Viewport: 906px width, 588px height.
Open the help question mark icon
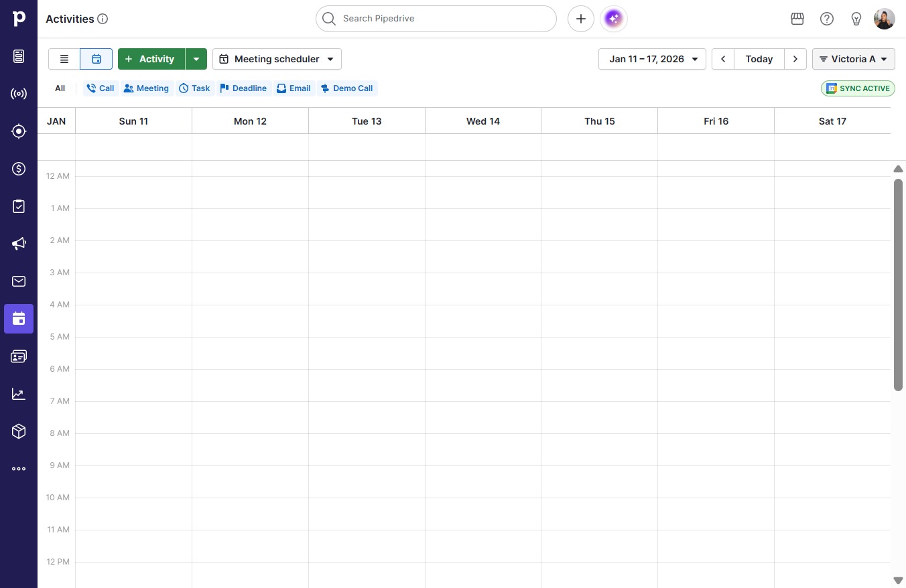[827, 19]
